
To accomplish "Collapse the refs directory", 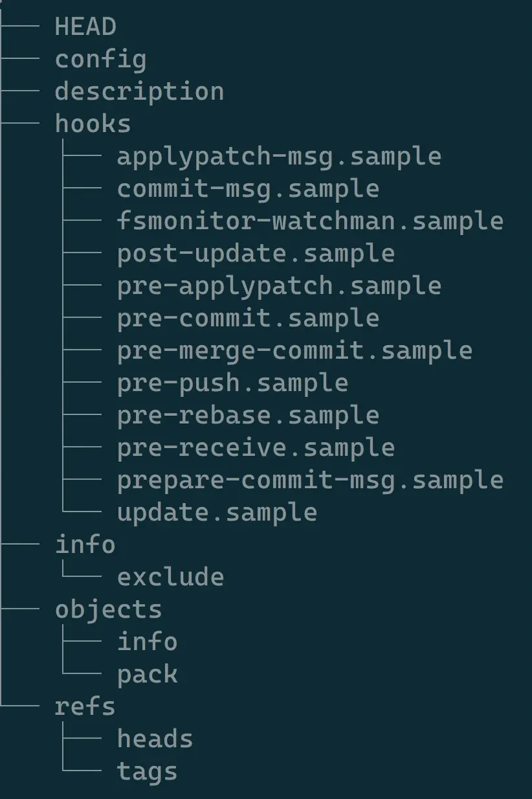I will (x=85, y=707).
